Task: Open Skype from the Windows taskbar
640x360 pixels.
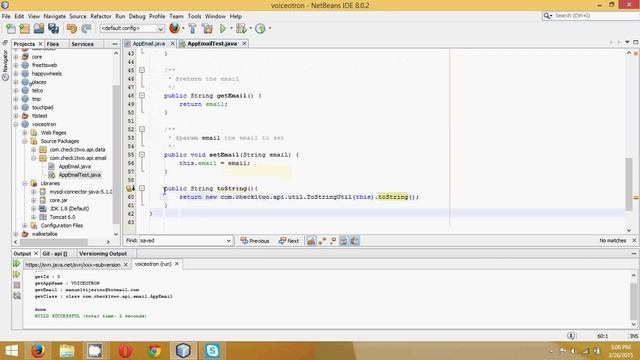Action: (212, 351)
